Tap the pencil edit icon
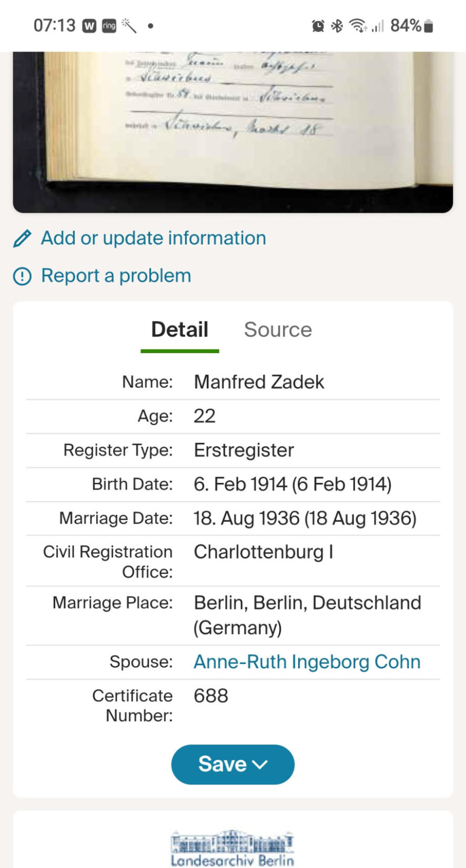The width and height of the screenshot is (466, 868). coord(22,239)
